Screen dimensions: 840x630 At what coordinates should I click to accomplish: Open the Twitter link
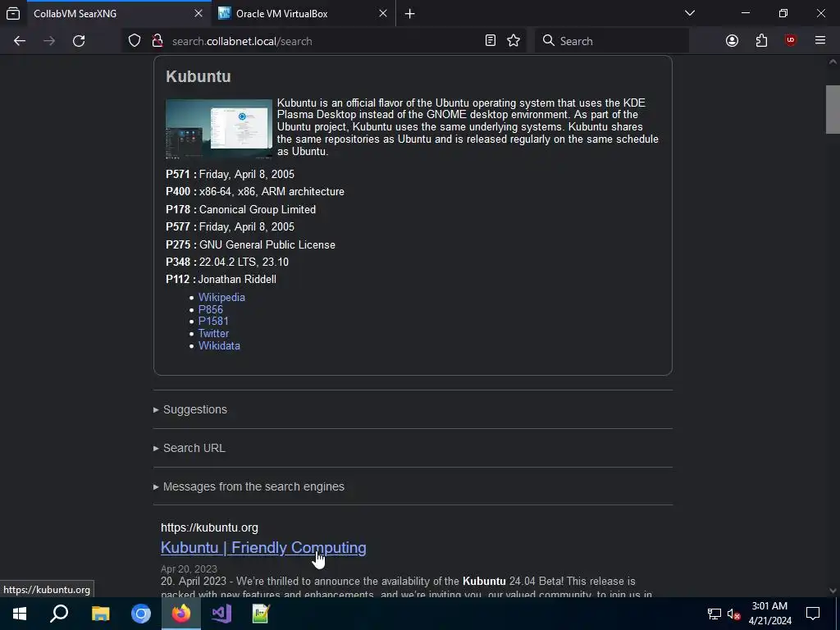[x=214, y=334]
